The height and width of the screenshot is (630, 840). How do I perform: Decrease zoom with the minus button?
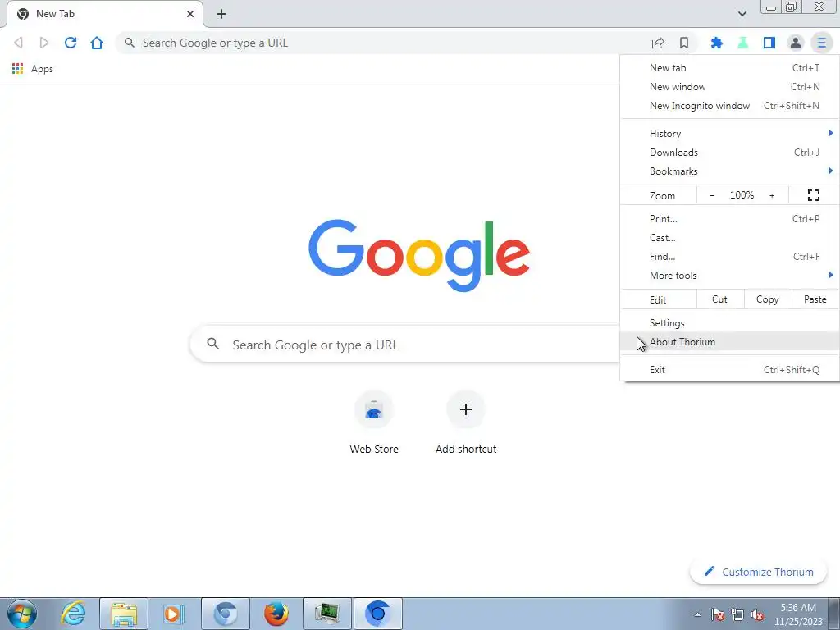point(711,195)
